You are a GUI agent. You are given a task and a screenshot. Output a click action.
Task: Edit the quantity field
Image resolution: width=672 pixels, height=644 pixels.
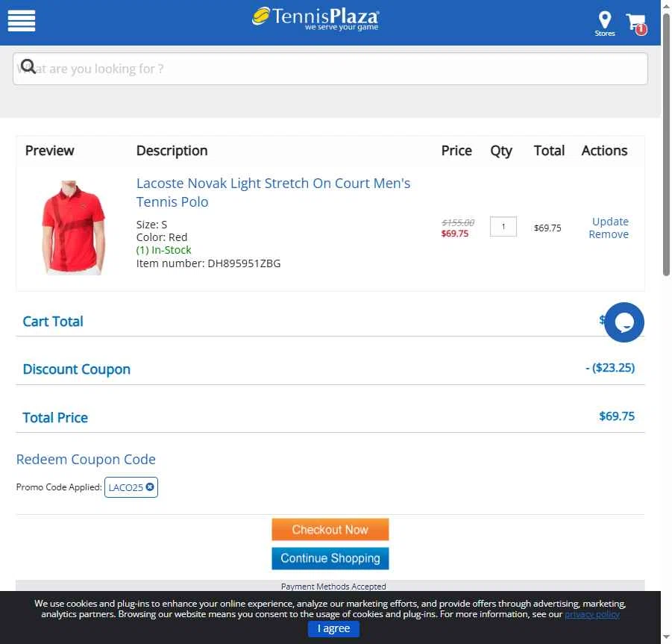coord(503,226)
